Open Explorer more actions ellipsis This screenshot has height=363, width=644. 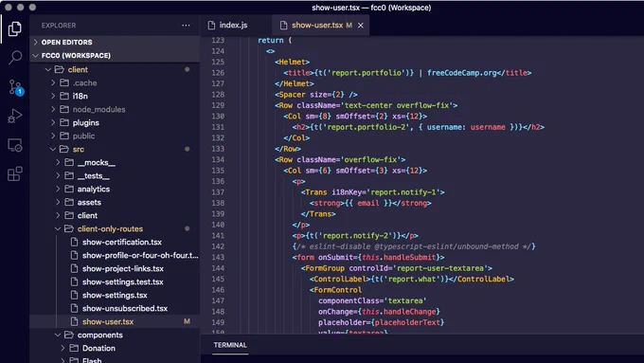click(186, 26)
